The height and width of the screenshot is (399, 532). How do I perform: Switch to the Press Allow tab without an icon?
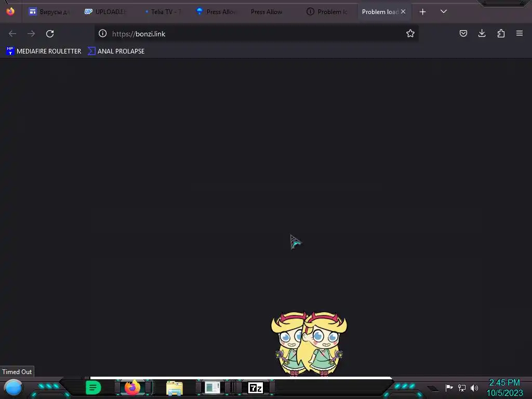267,12
